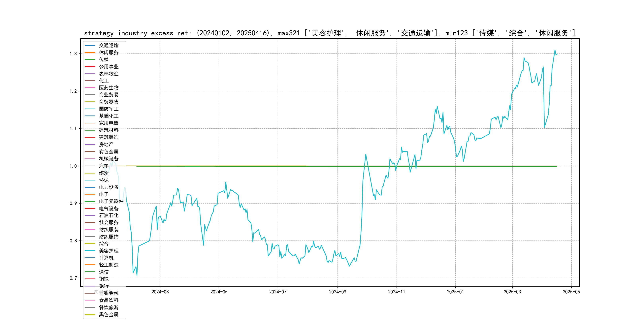Viewport: 644px width, 322px height.
Task: Click the 1.0 y-axis tick label
Action: click(x=73, y=166)
